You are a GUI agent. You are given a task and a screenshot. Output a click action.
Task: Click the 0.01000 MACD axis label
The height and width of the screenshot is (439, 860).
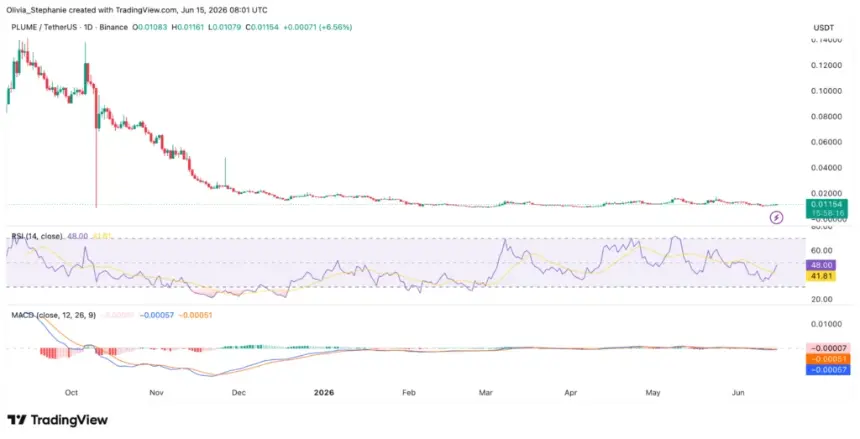826,324
